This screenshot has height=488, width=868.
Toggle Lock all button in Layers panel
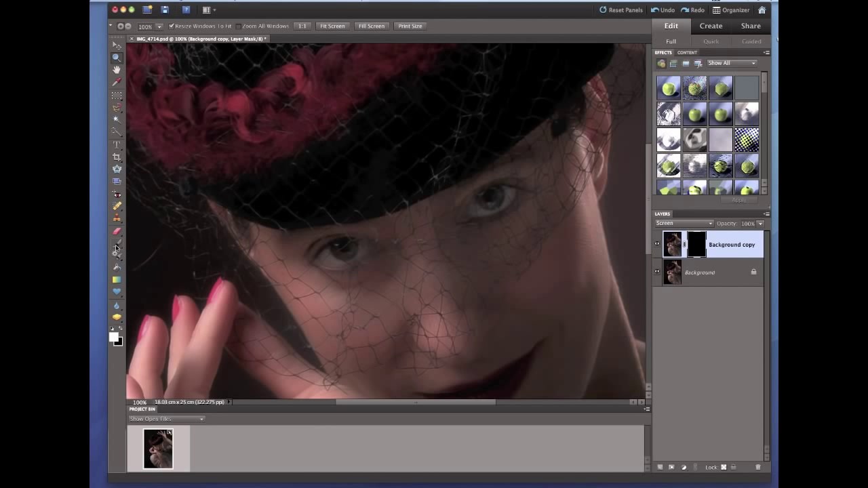click(733, 467)
